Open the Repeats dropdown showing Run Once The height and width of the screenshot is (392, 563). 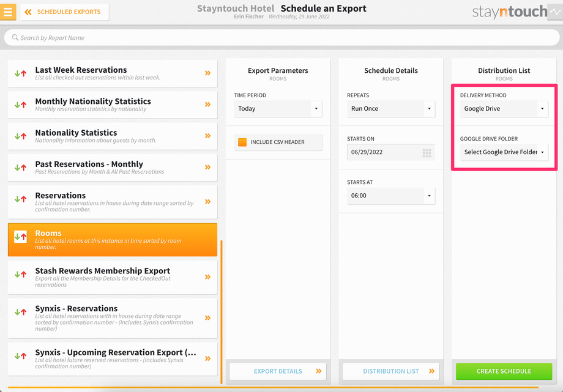point(391,109)
